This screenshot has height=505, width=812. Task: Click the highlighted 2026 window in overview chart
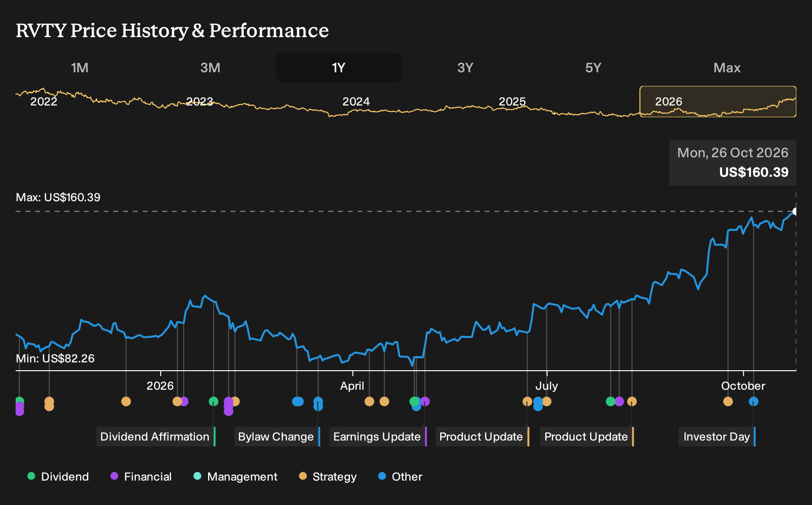pyautogui.click(x=718, y=102)
